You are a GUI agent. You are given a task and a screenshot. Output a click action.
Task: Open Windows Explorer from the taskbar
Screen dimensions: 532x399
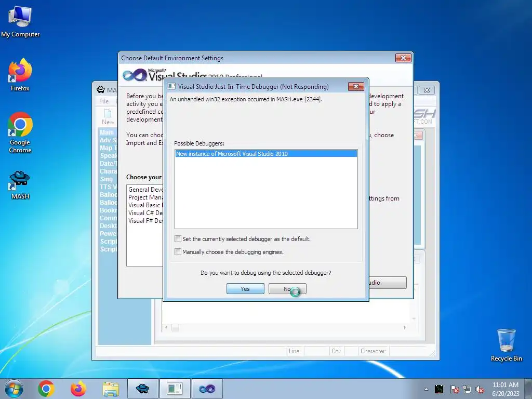point(111,389)
